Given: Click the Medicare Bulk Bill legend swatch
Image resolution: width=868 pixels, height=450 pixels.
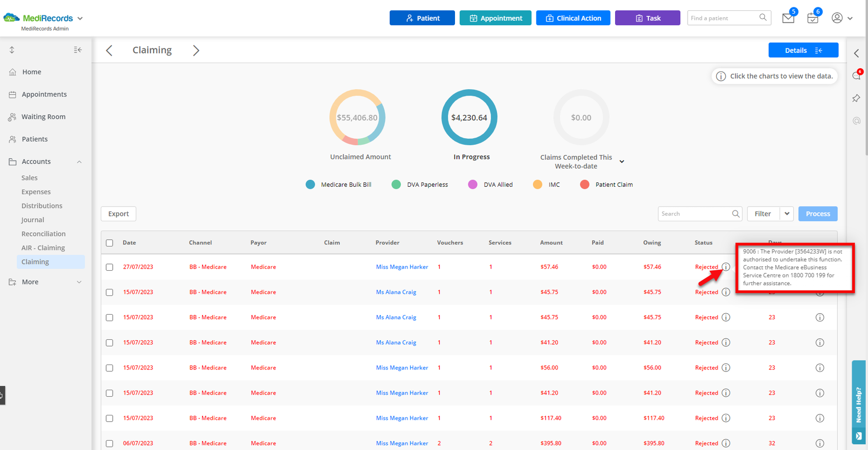Looking at the screenshot, I should (310, 185).
